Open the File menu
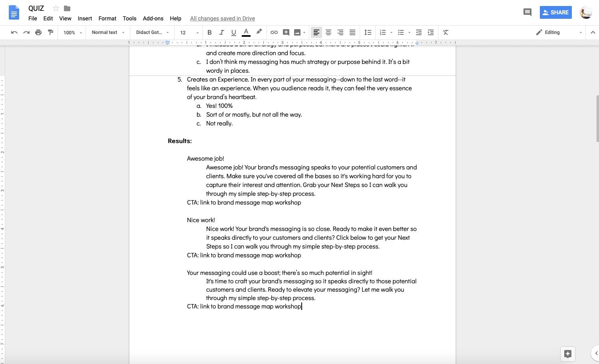Screen dimensions: 599x364 point(33,18)
